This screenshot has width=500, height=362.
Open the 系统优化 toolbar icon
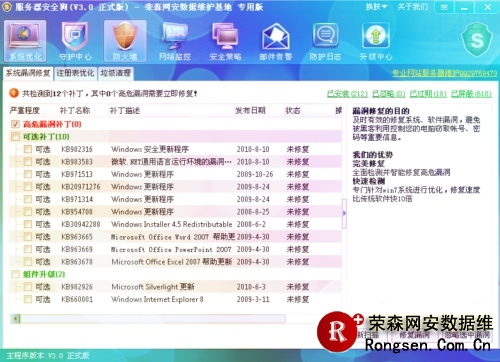[25, 41]
